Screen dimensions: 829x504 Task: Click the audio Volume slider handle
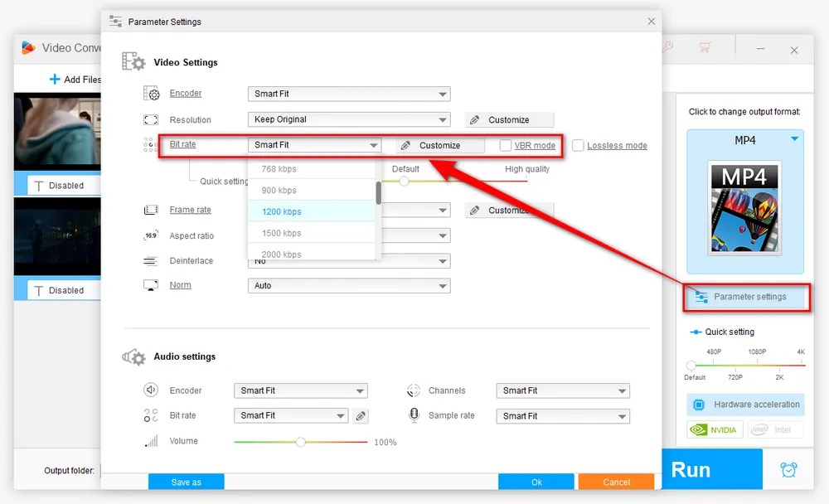pos(300,442)
